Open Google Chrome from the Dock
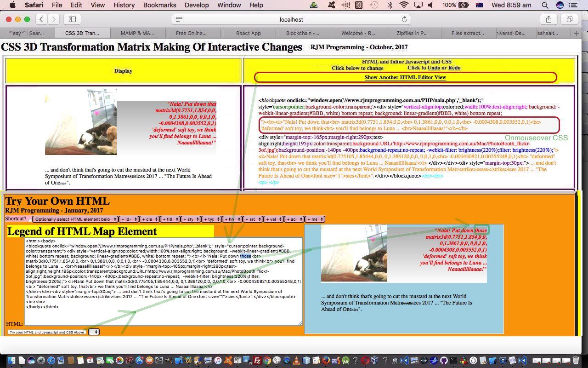 tap(267, 361)
